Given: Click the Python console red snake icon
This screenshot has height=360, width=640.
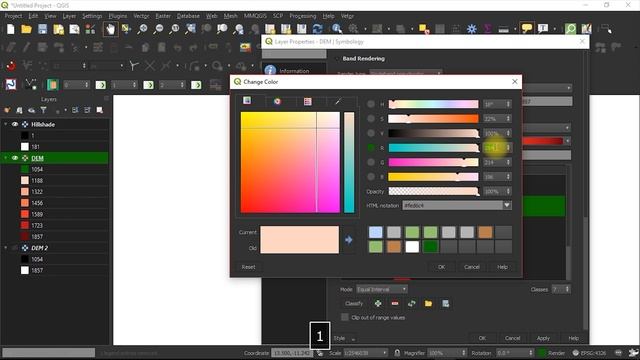Looking at the screenshot, I should pos(11,66).
